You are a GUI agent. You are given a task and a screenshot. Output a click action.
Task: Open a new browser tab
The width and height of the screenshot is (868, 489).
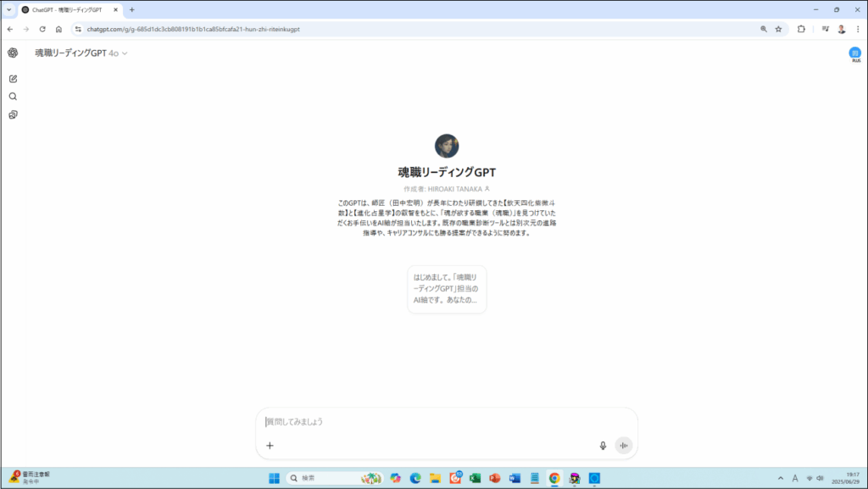[131, 10]
